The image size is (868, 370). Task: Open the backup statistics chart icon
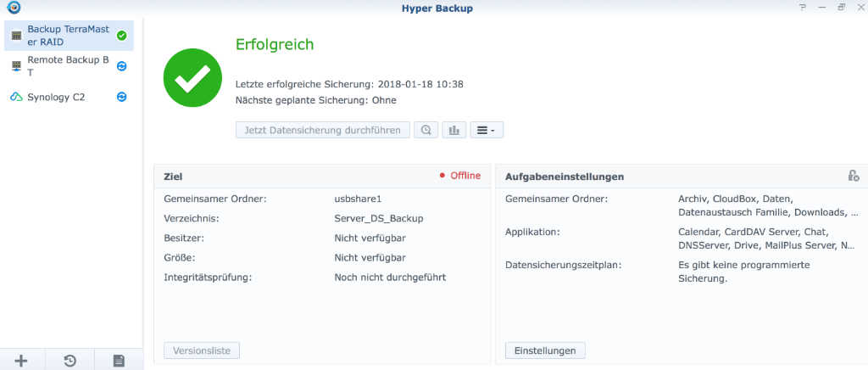pyautogui.click(x=454, y=130)
